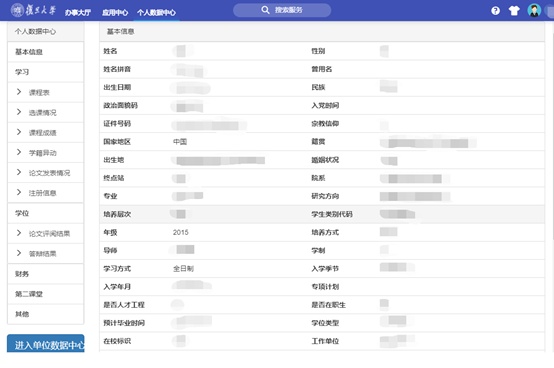This screenshot has width=554, height=368.
Task: Switch to 应用中心 tab
Action: (x=115, y=13)
